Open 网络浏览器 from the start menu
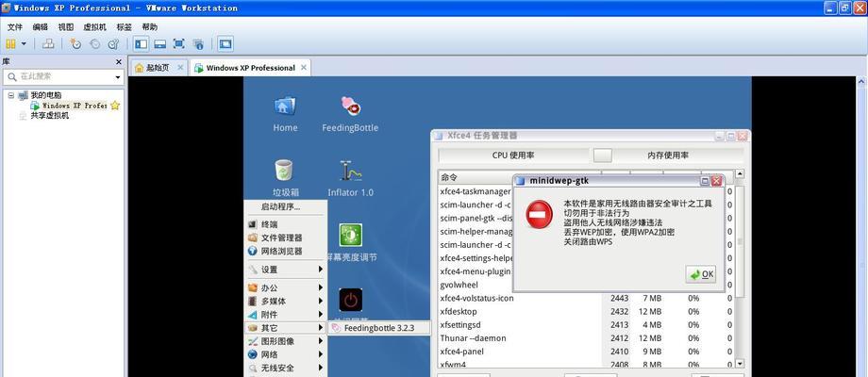The width and height of the screenshot is (868, 377). [x=286, y=251]
